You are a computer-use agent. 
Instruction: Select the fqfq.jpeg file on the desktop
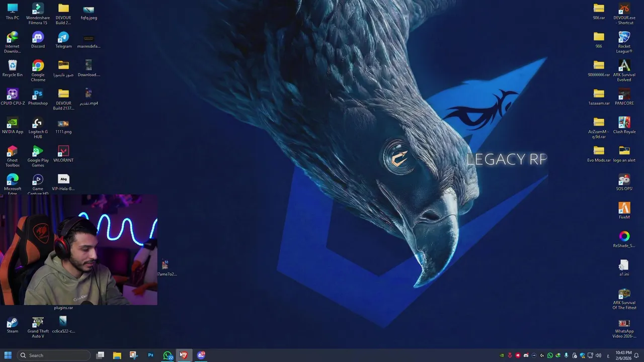(x=89, y=12)
